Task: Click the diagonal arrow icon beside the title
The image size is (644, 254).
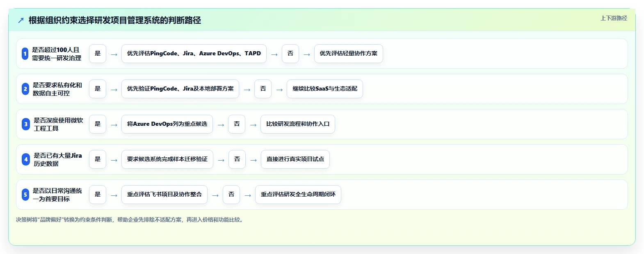Action: (21, 20)
